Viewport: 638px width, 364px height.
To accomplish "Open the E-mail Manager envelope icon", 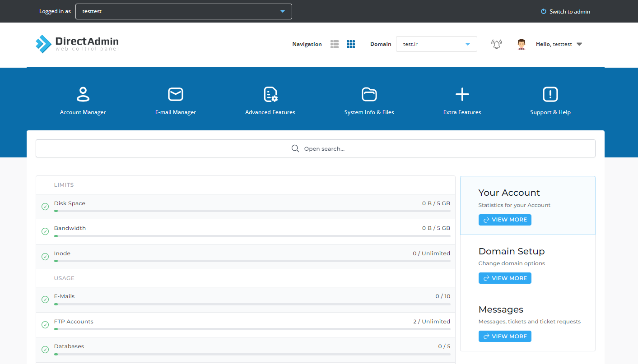I will click(176, 95).
